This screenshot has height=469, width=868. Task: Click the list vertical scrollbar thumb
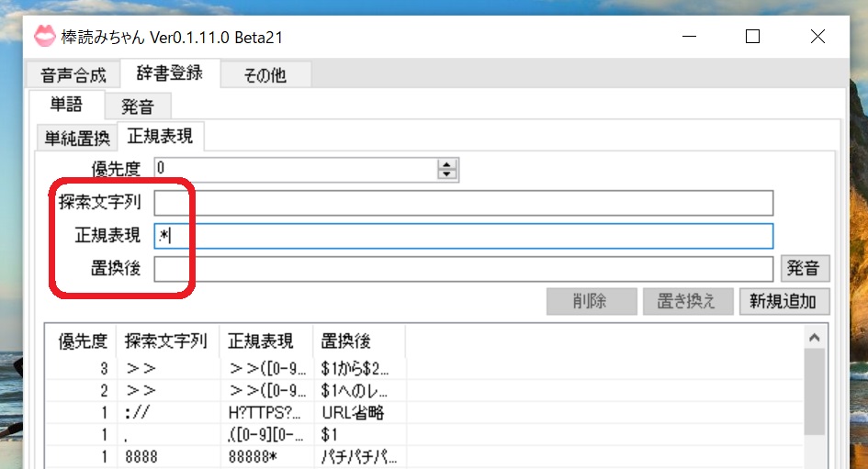[x=815, y=392]
